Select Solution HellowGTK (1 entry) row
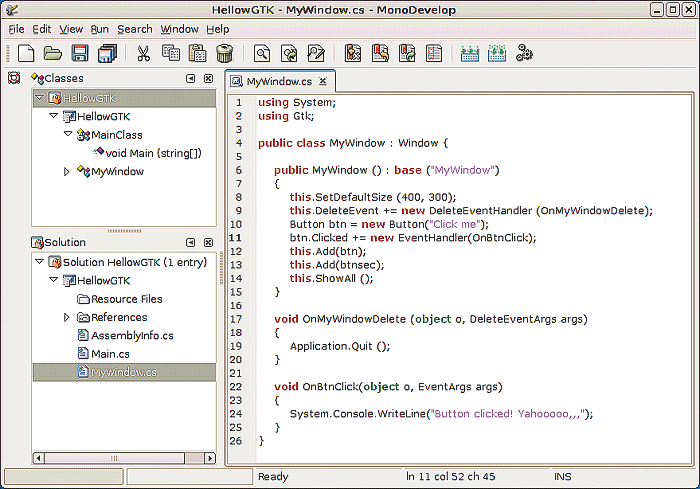The width and height of the screenshot is (700, 489). [124, 262]
